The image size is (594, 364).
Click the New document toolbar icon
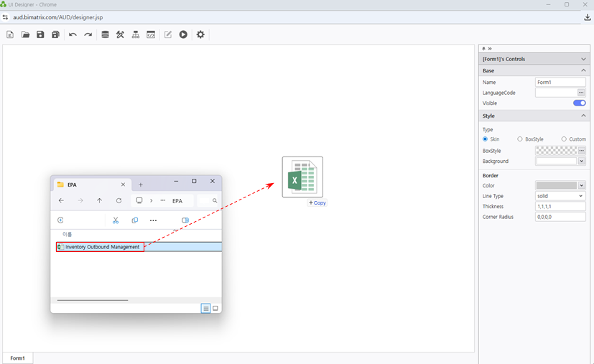[10, 34]
